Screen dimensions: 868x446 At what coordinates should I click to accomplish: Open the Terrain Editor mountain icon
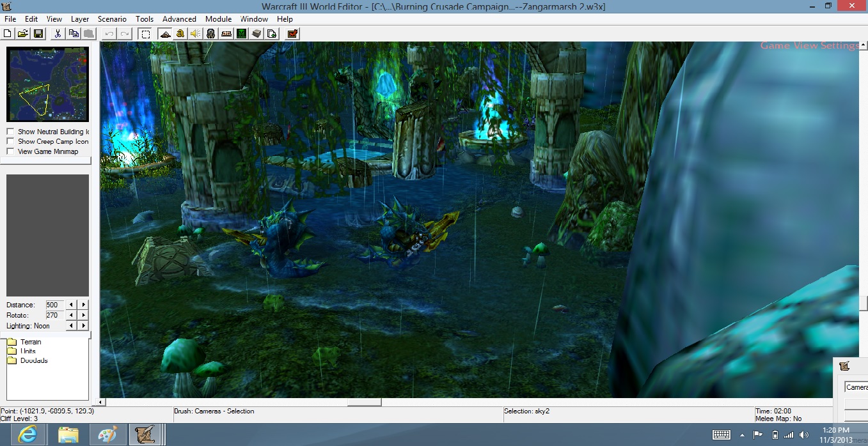coord(165,33)
